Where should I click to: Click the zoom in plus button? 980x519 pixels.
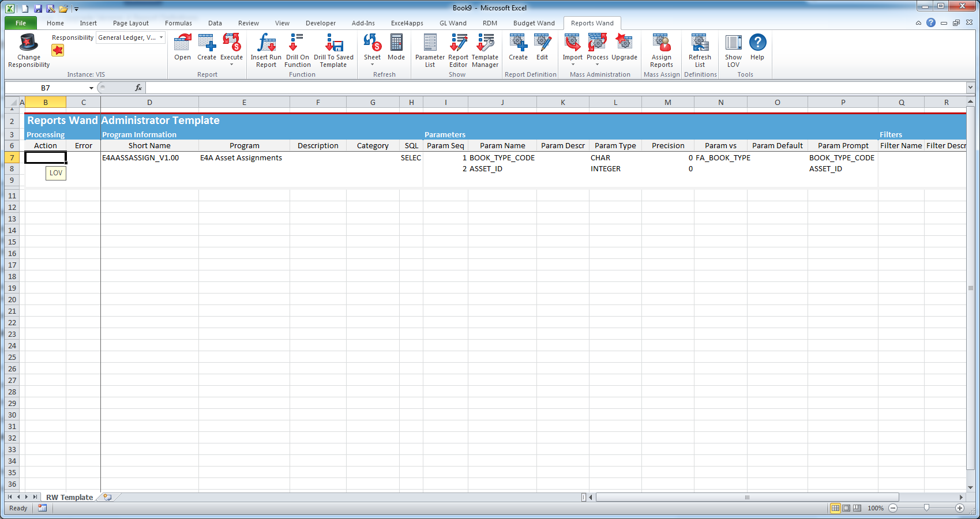960,508
